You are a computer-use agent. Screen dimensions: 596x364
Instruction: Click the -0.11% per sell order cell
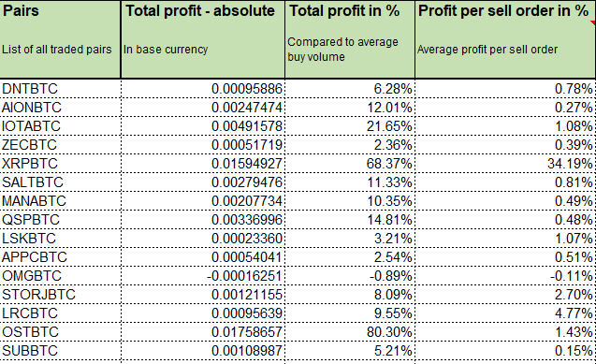505,275
